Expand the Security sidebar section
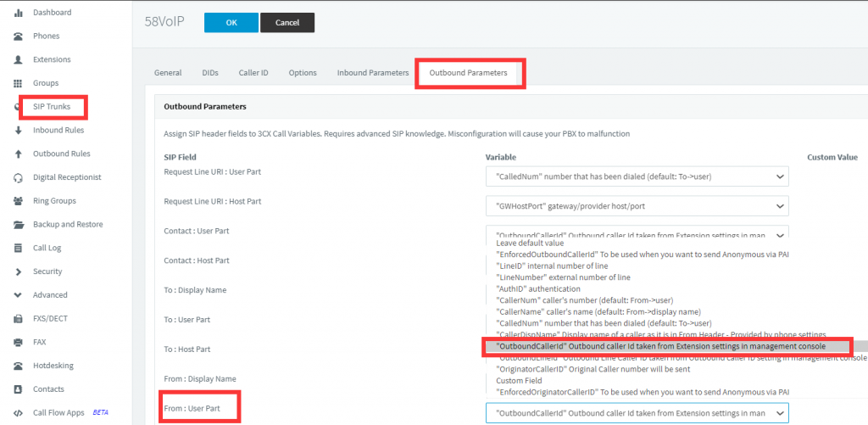The width and height of the screenshot is (868, 425). (18, 271)
